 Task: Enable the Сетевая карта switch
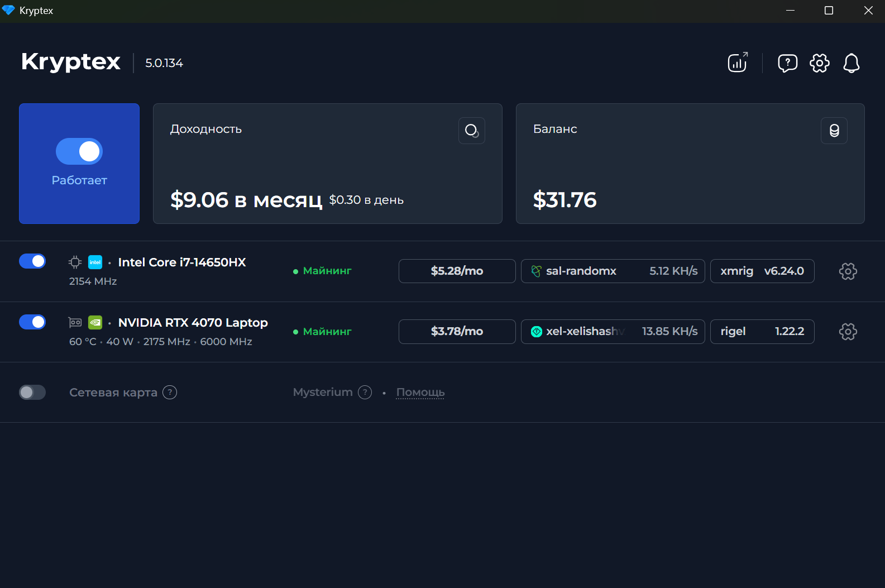[x=32, y=393]
